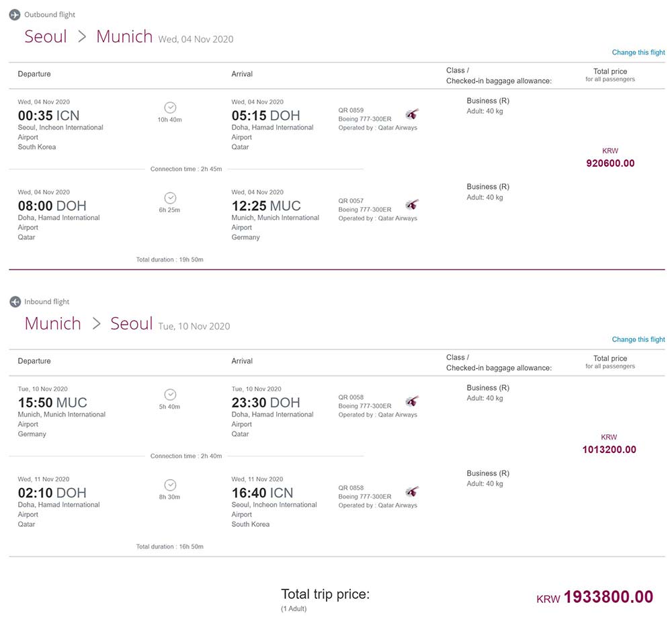Click Qatar Airways logo for flight QR 0058

412,401
